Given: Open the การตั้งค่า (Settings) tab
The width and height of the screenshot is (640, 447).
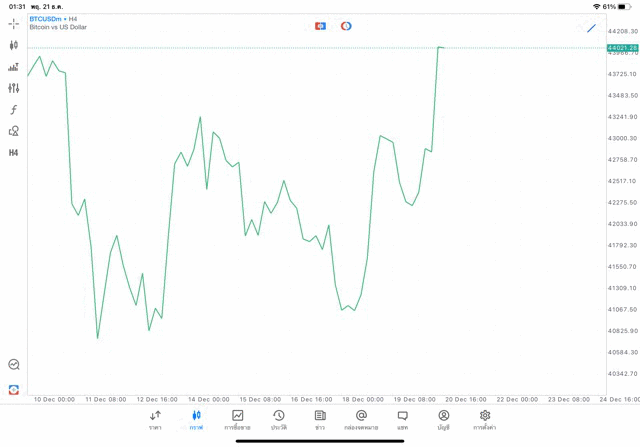Looking at the screenshot, I should coord(485,419).
